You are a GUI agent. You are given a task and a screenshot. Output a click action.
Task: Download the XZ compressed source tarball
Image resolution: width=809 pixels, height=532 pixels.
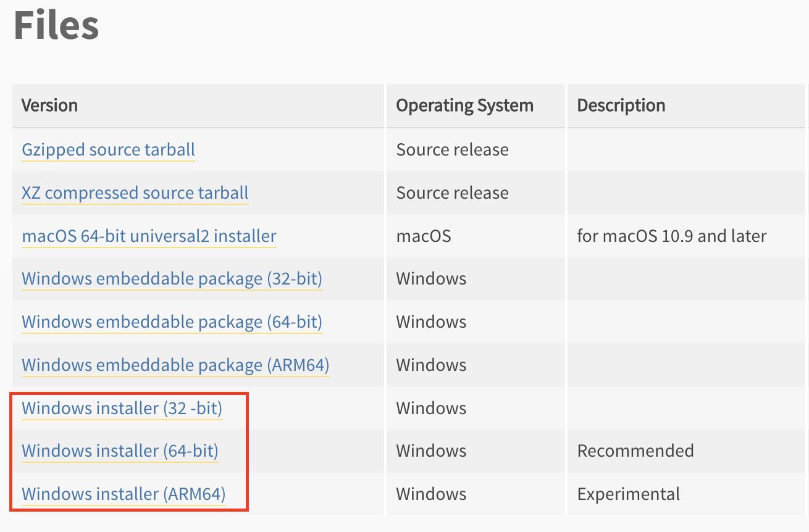pos(134,193)
